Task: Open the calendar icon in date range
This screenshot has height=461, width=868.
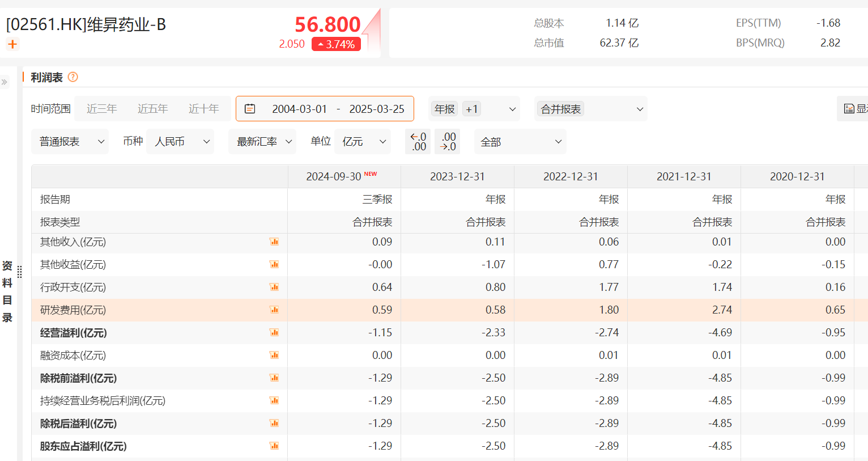Action: click(250, 109)
